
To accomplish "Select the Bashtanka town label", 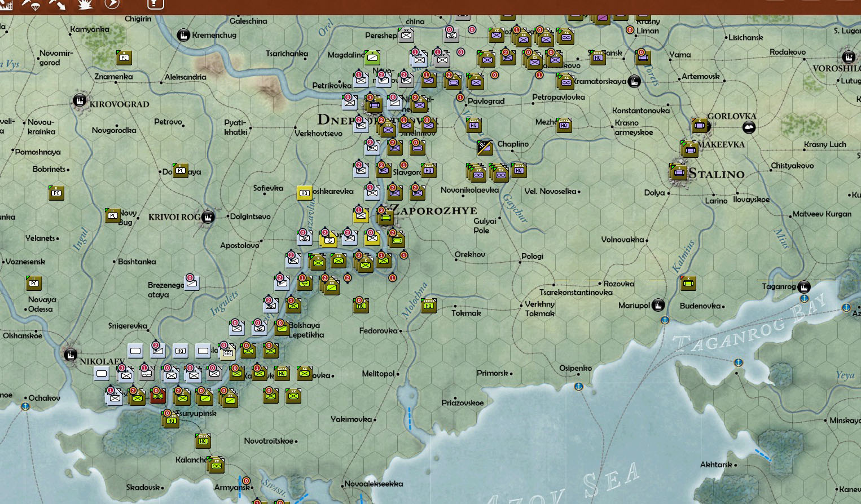I will (x=137, y=262).
